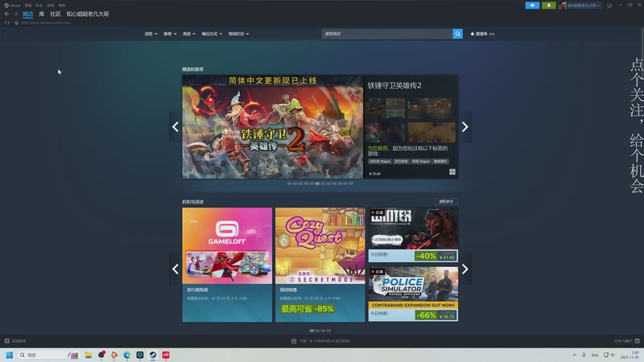The height and width of the screenshot is (362, 644).
Task: Expand the 特别栏目 store dropdown
Action: [x=238, y=34]
